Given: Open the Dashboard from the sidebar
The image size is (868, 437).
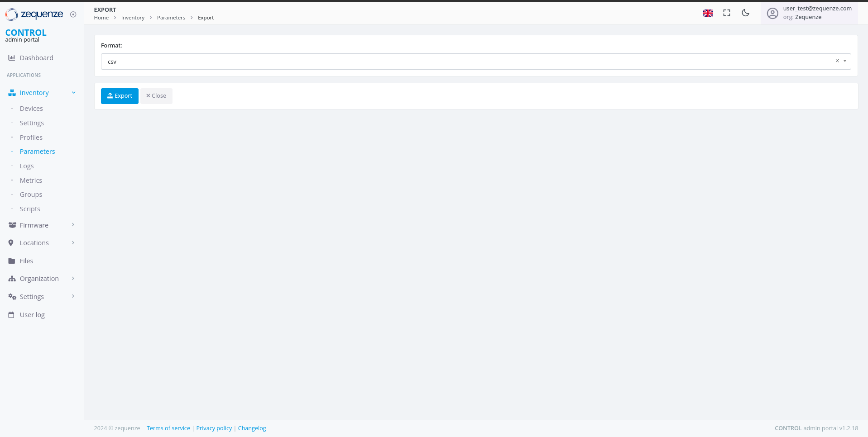Looking at the screenshot, I should [x=36, y=57].
